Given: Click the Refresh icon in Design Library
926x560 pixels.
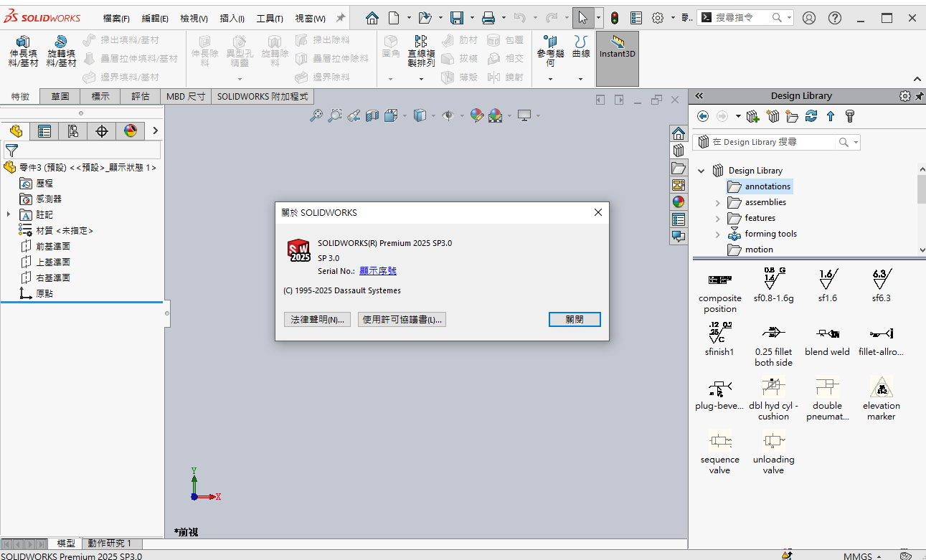Looking at the screenshot, I should pos(811,116).
